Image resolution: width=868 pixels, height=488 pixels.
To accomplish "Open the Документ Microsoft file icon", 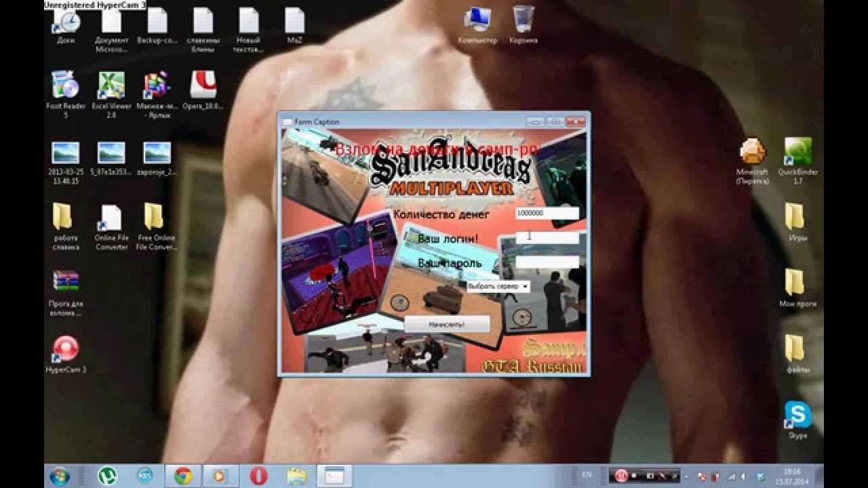I will click(x=112, y=30).
